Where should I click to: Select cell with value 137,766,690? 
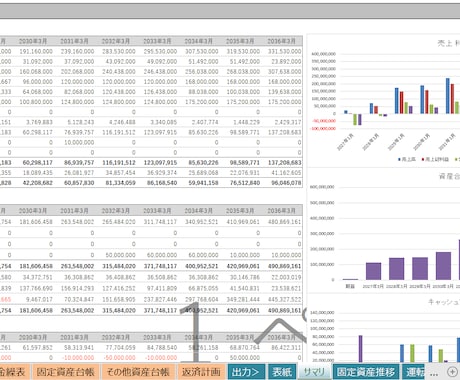(x=36, y=288)
